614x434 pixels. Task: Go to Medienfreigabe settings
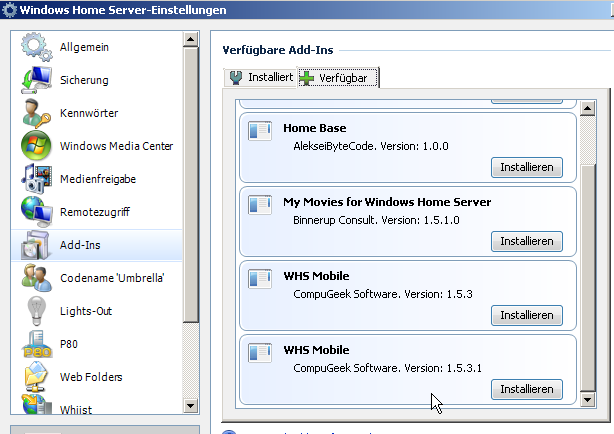[x=98, y=179]
